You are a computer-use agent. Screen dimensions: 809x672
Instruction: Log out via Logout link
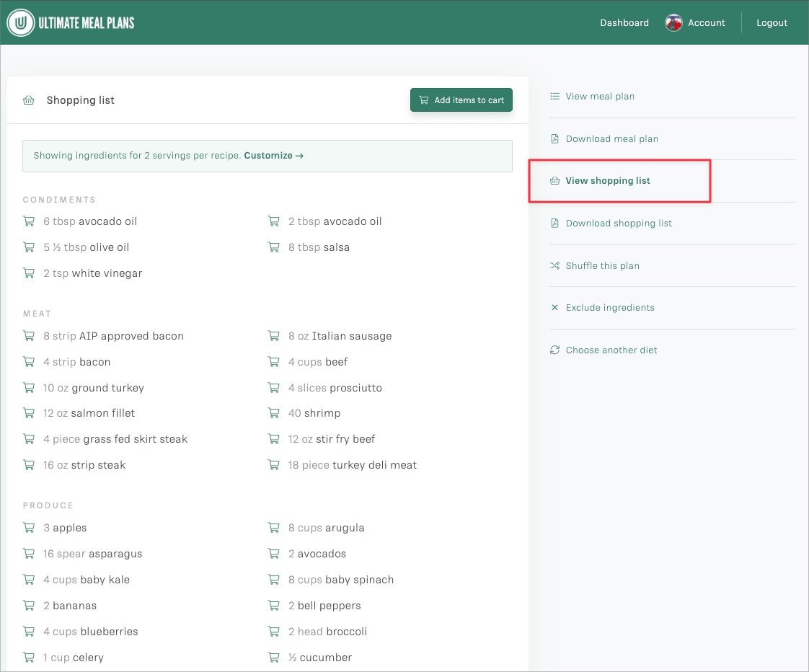click(772, 22)
